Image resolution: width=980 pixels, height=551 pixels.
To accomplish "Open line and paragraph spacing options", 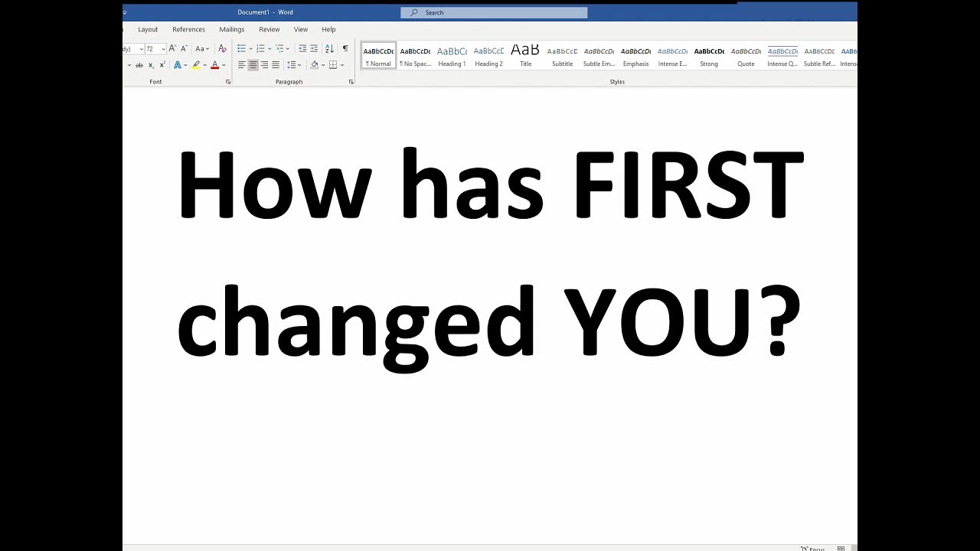I will tap(292, 65).
